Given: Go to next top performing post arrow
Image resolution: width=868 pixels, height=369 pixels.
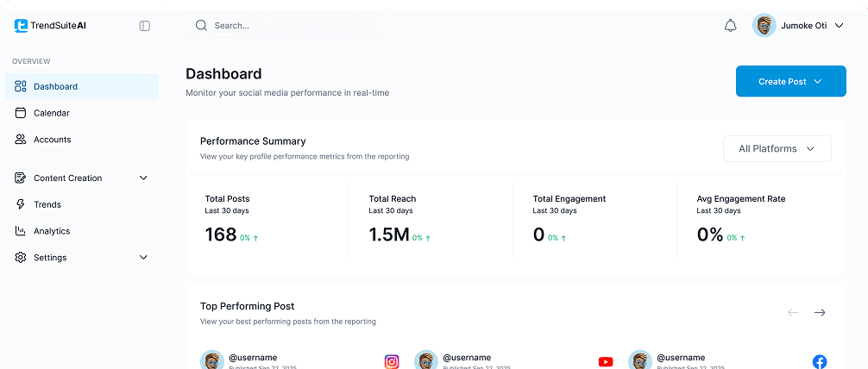Looking at the screenshot, I should pyautogui.click(x=820, y=312).
